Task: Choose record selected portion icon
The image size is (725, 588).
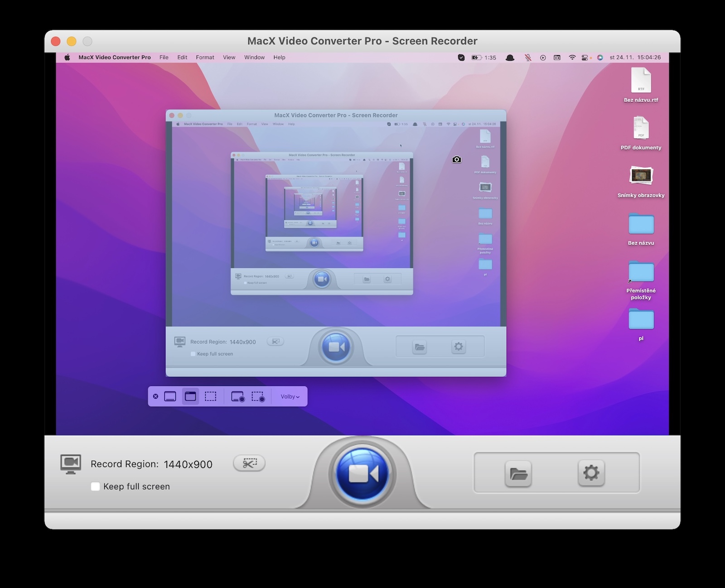Action: coord(258,397)
